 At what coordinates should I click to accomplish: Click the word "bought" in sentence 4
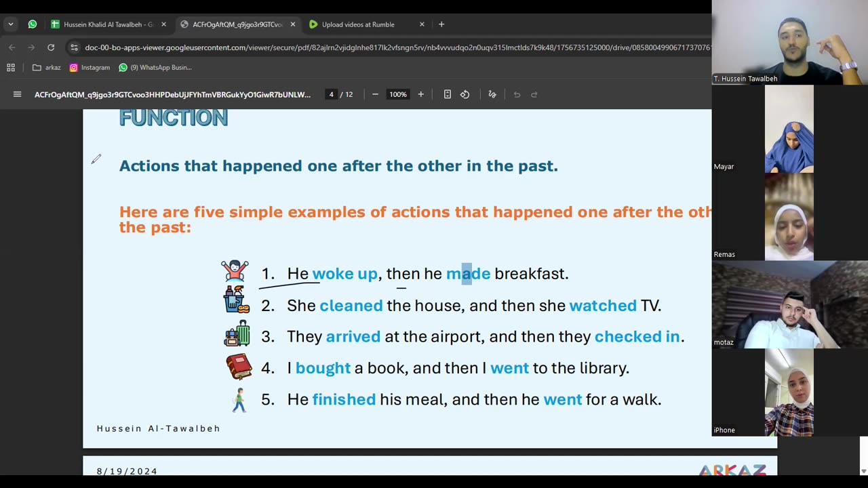tap(323, 368)
